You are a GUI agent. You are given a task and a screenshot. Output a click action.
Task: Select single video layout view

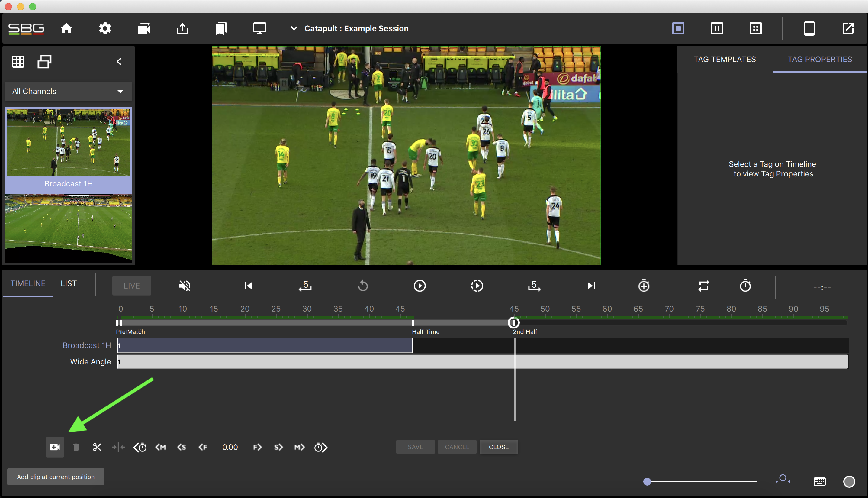pos(678,28)
